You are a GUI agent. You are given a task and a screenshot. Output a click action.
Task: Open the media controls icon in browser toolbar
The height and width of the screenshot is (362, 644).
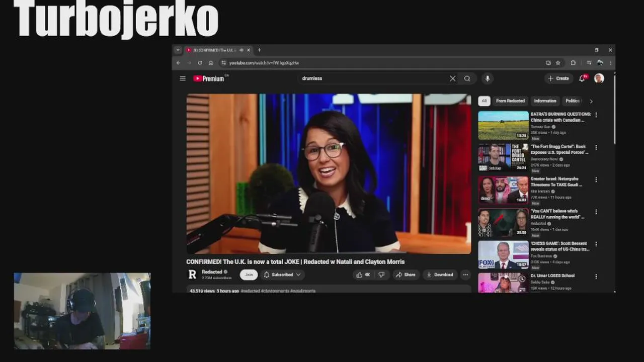coord(589,63)
